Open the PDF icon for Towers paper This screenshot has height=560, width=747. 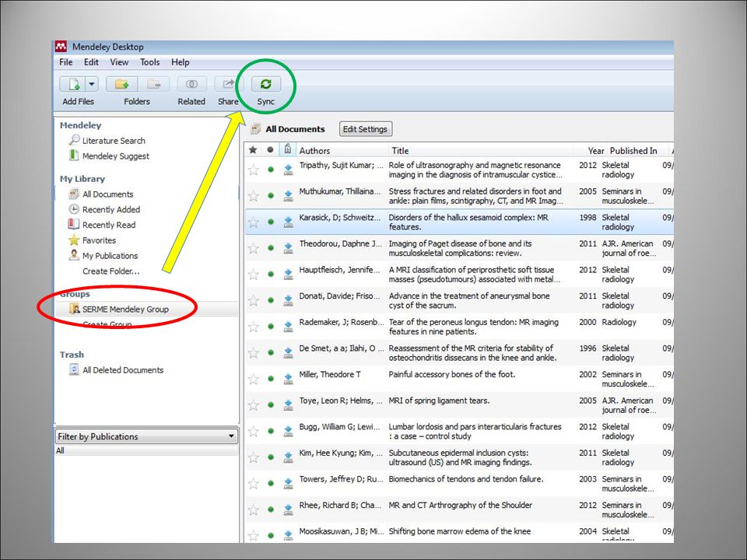(x=288, y=484)
